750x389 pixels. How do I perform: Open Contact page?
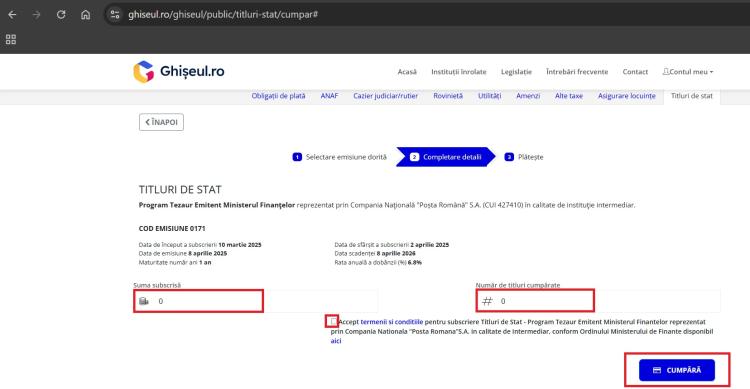tap(635, 72)
